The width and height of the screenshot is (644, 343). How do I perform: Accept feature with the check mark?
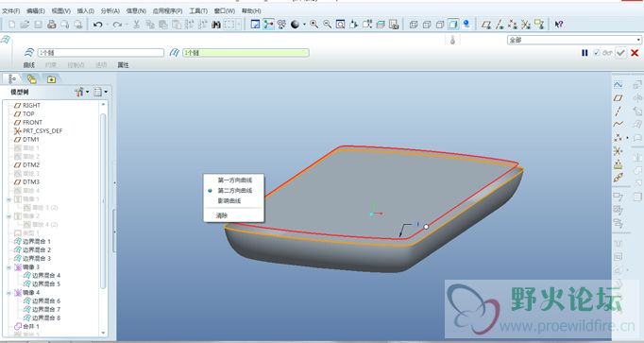[x=620, y=53]
